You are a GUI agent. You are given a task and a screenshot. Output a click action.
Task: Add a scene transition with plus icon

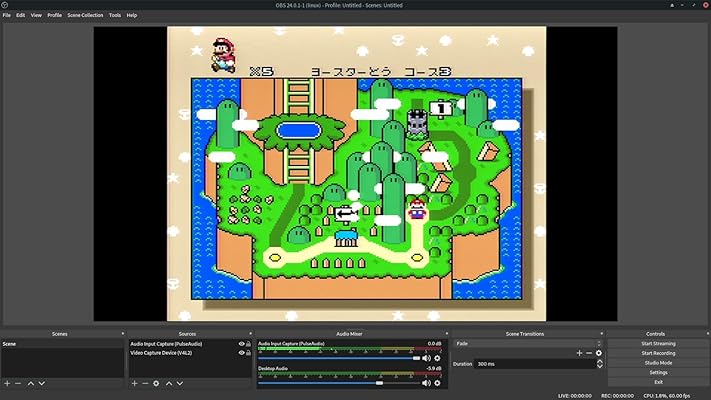578,353
